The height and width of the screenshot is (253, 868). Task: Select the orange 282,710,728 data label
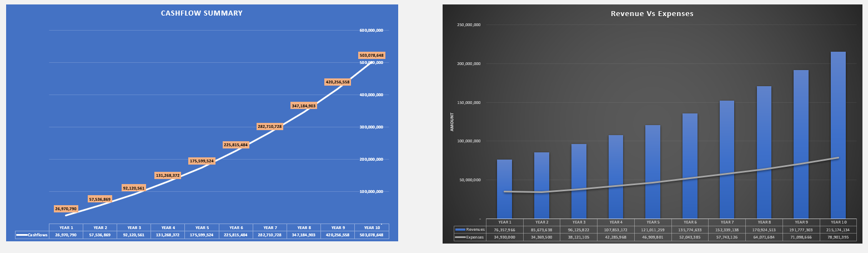(x=270, y=127)
